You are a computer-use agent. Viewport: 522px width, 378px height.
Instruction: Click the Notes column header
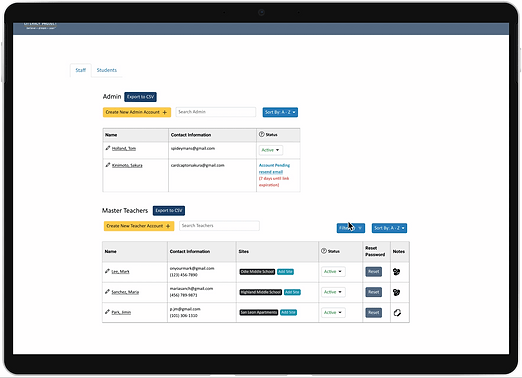click(399, 251)
